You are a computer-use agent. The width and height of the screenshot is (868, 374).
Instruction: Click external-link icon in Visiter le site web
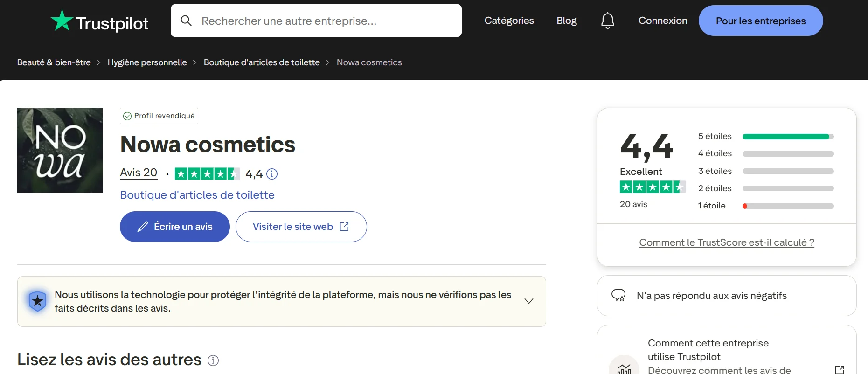(344, 227)
